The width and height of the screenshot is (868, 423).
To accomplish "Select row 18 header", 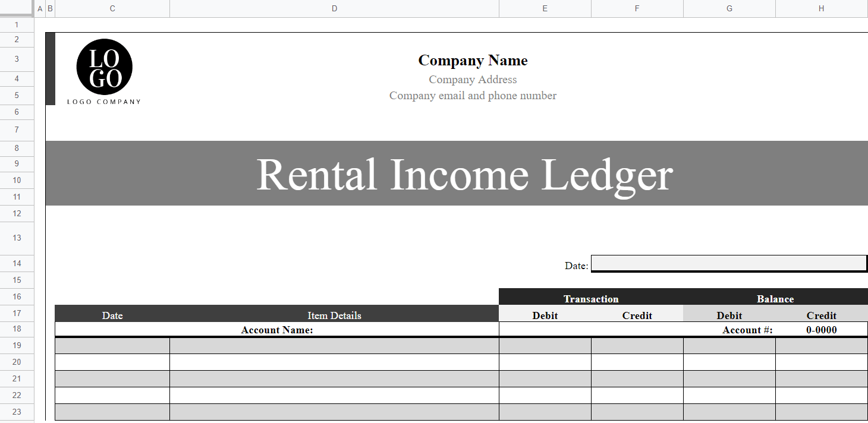I will [17, 329].
